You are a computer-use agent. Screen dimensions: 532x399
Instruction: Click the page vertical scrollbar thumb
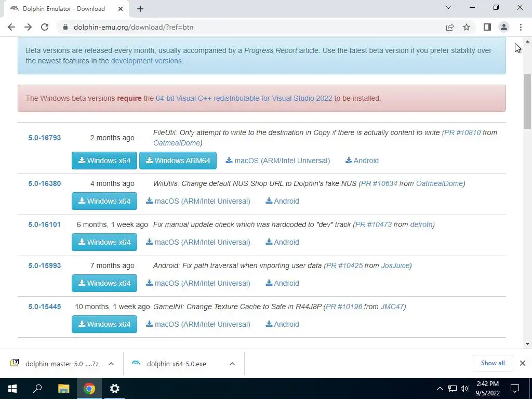[x=527, y=101]
